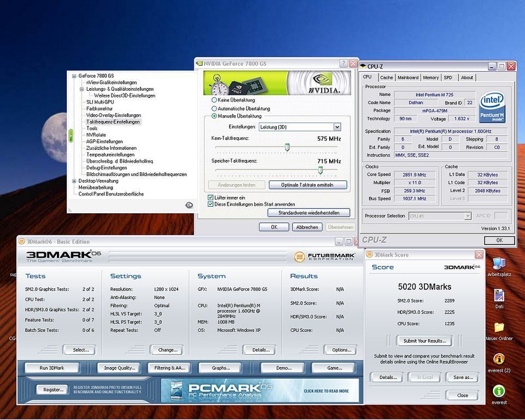The height and width of the screenshot is (420, 525).
Task: Click the Kern-Taktfrequenz slider handle
Action: pos(287,147)
